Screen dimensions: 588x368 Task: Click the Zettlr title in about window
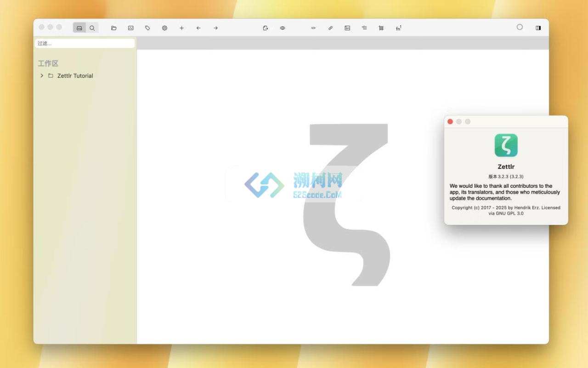coord(506,167)
